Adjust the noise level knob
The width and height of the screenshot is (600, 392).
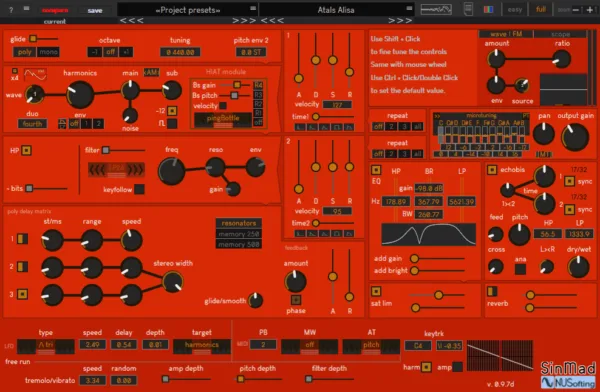tap(130, 115)
